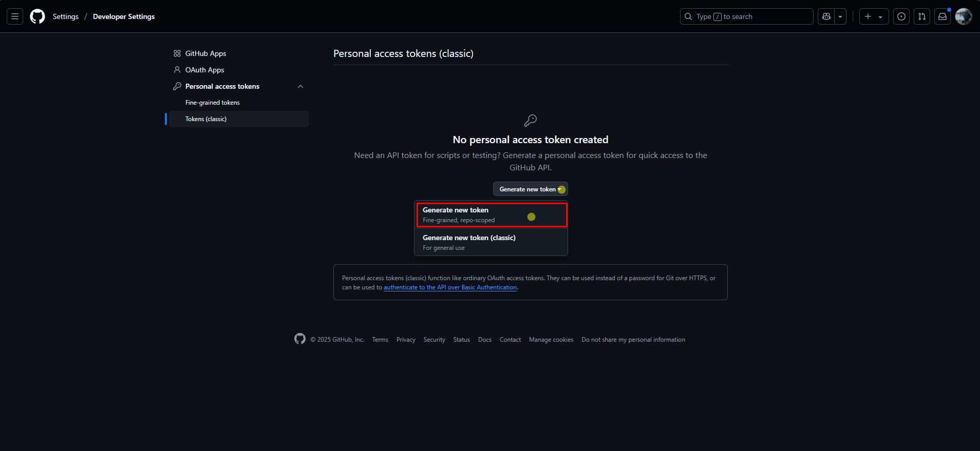The height and width of the screenshot is (451, 980).
Task: Click the Generate new token dropdown button
Action: (x=530, y=189)
